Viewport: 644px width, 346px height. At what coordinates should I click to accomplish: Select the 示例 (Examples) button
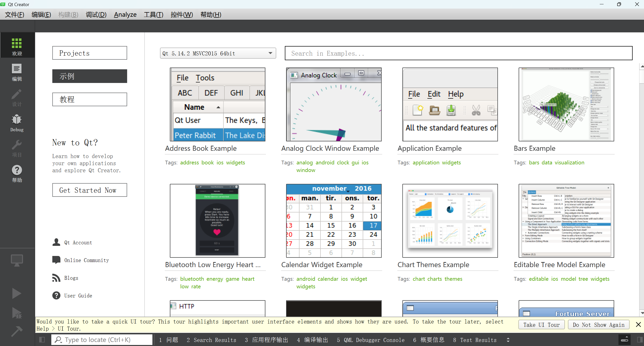(x=89, y=76)
